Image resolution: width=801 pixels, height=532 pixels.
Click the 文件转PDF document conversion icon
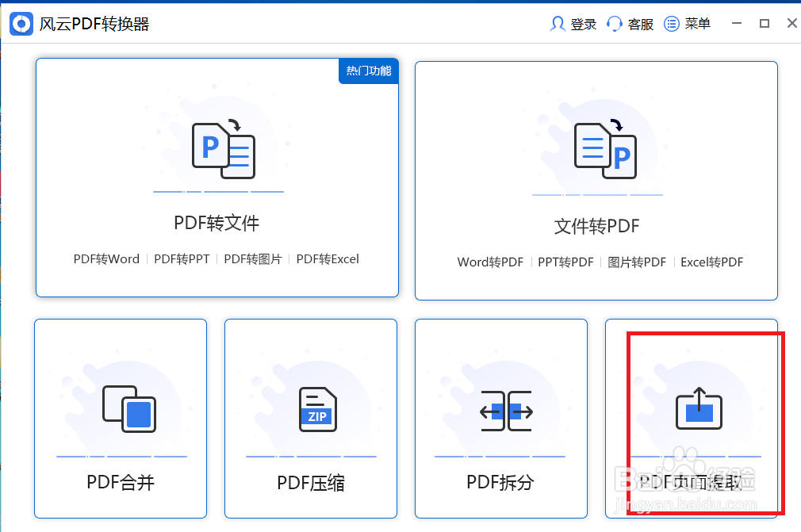(605, 149)
